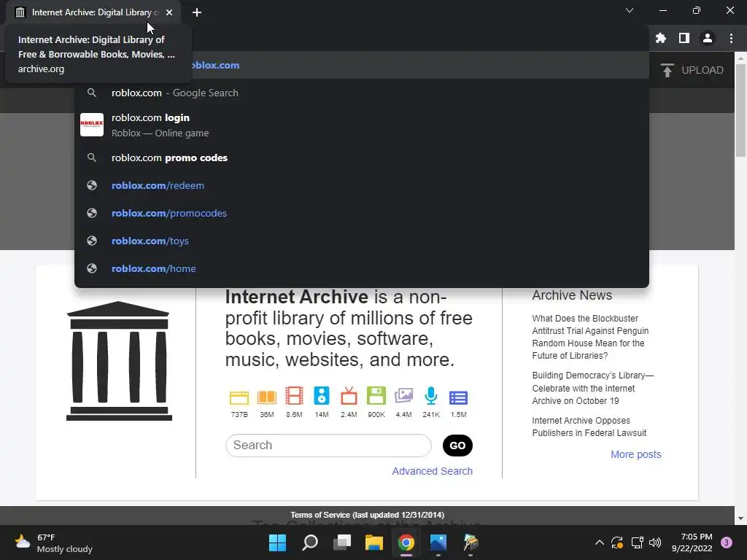747x560 pixels.
Task: Click the scrollbar down arrow
Action: click(x=740, y=518)
